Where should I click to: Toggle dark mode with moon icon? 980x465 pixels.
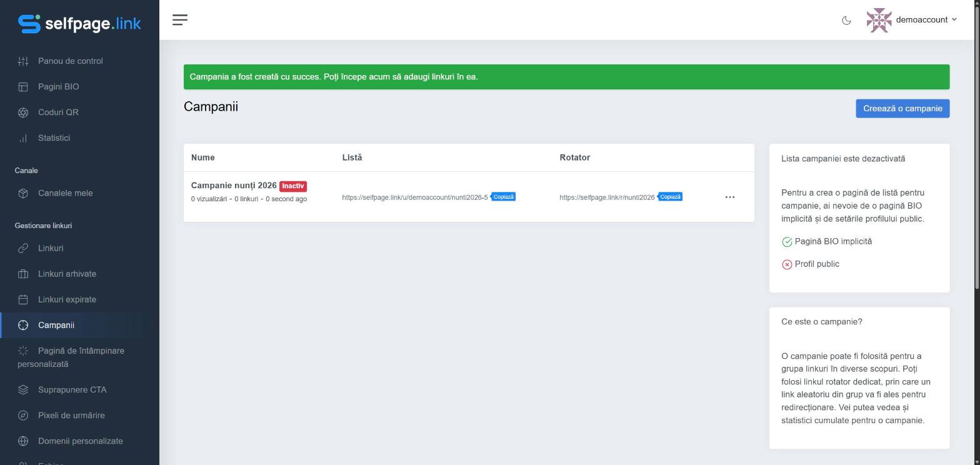click(x=846, y=20)
